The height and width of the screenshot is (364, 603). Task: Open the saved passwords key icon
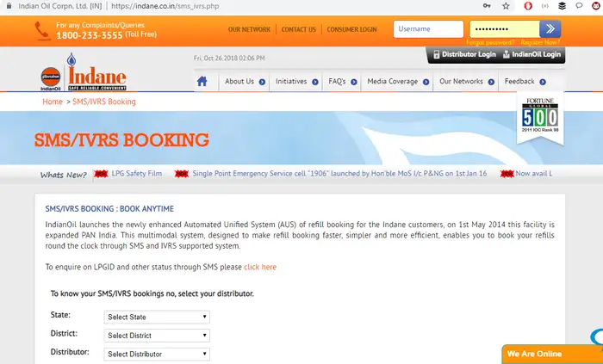click(x=488, y=6)
